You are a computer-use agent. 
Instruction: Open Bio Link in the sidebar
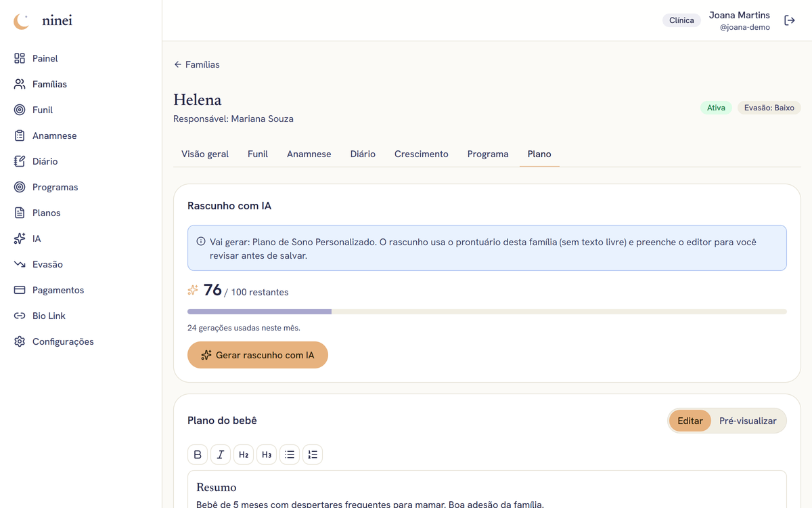pos(81,316)
